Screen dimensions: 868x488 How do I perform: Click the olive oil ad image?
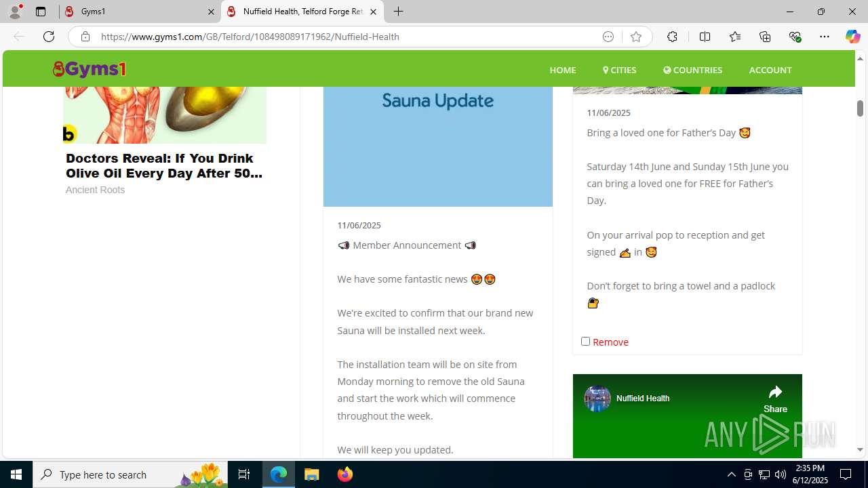tap(165, 115)
